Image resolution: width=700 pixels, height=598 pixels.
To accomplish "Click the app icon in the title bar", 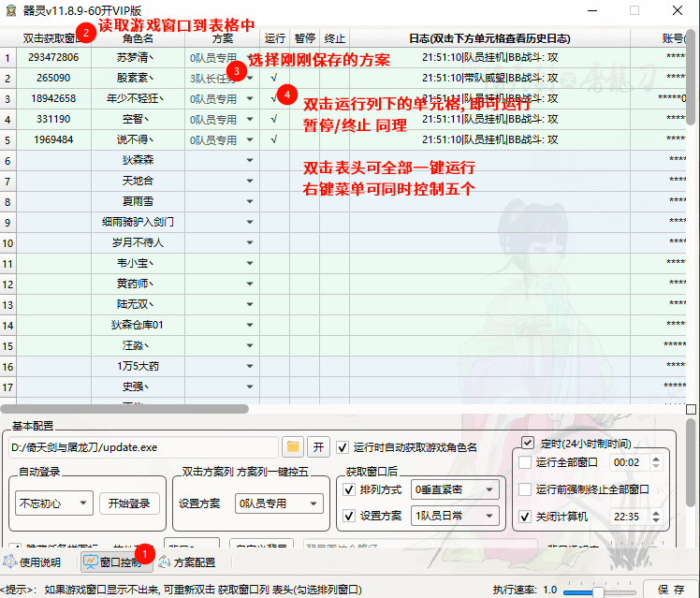I will tap(11, 10).
